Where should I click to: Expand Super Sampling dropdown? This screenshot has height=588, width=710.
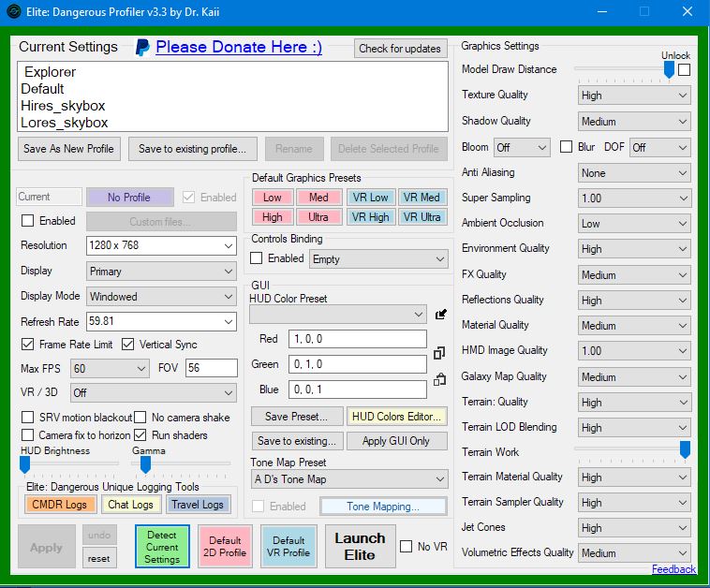(634, 198)
